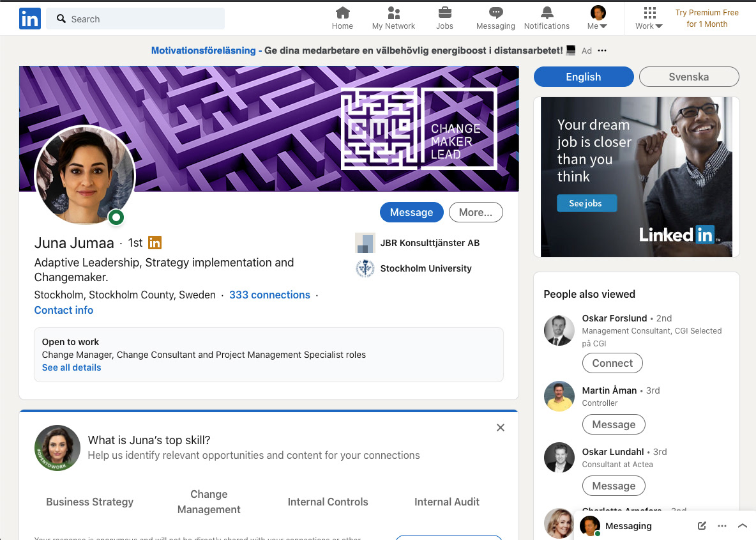The width and height of the screenshot is (756, 540).
Task: Switch profile language to Svenska
Action: pyautogui.click(x=689, y=77)
